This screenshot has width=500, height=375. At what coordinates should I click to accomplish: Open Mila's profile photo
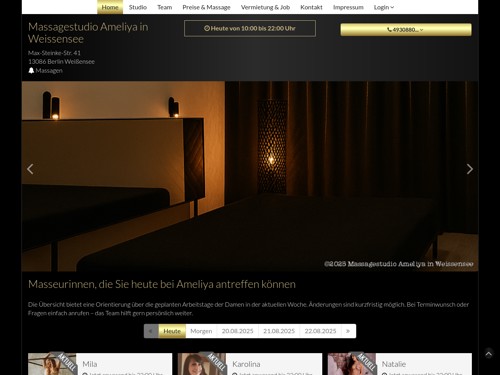pyautogui.click(x=52, y=364)
